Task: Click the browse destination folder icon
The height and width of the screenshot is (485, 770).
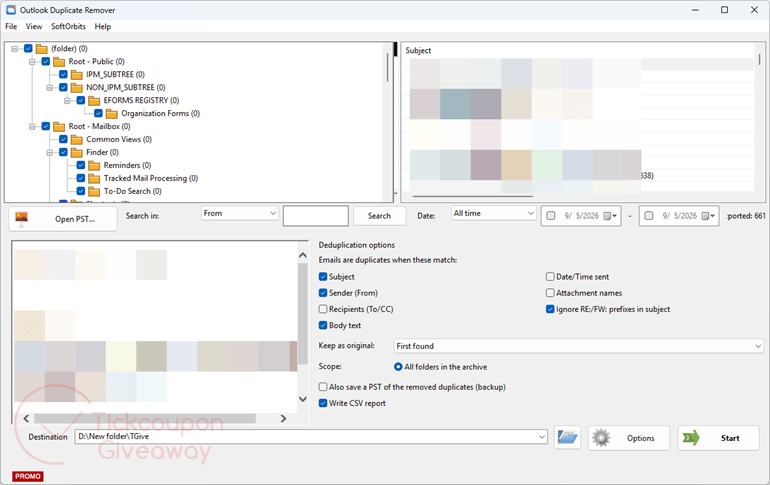Action: point(567,437)
